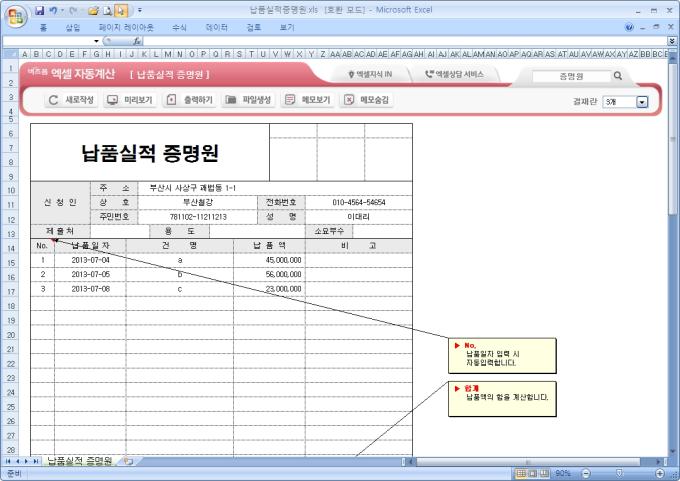
Task: Open the customize quick access toolbar dropdown
Action: click(x=139, y=10)
